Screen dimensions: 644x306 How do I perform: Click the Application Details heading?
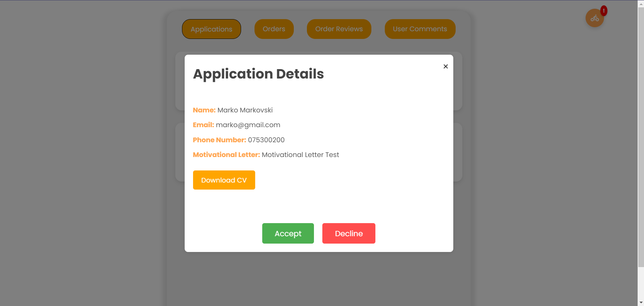point(258,74)
